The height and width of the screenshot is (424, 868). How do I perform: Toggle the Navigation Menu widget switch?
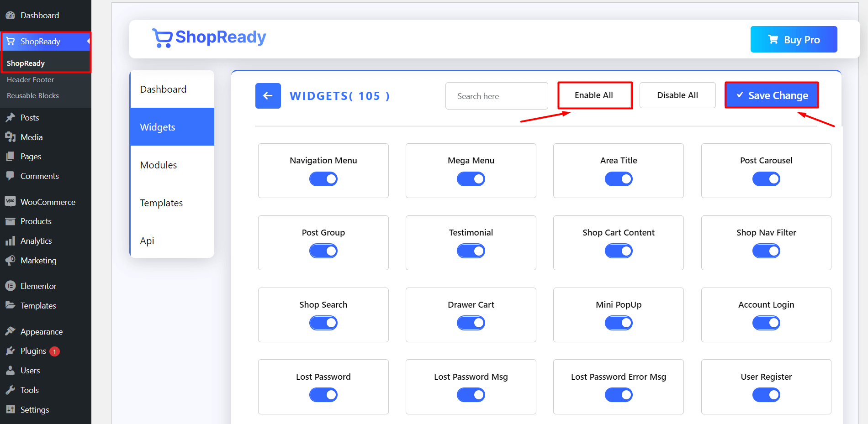pos(323,179)
